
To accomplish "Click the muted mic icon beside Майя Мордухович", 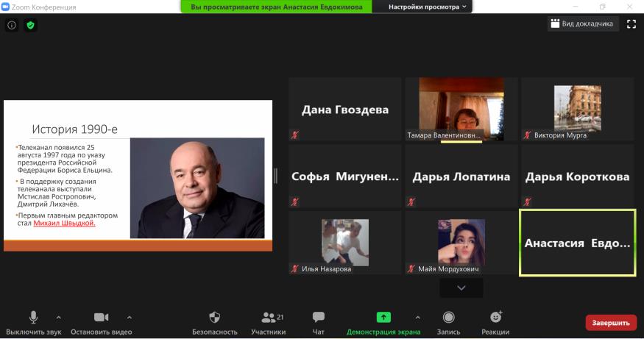I will [x=411, y=269].
